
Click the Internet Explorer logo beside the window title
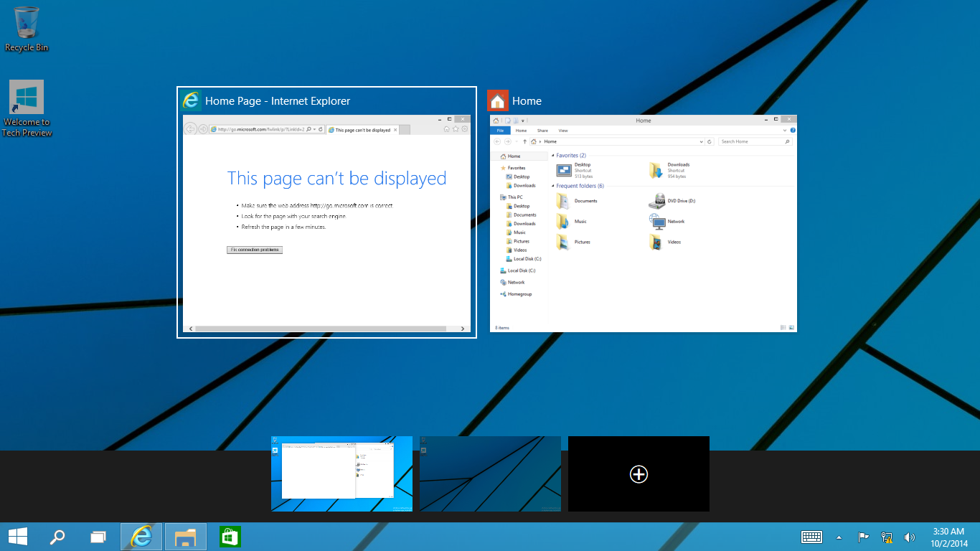(191, 100)
